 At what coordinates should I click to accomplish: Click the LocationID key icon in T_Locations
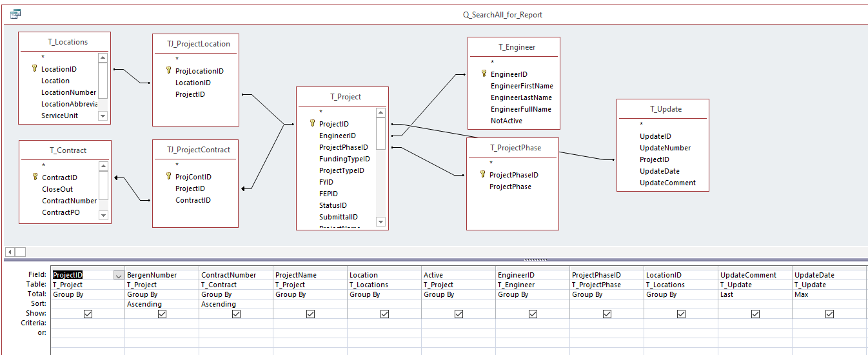coord(34,68)
